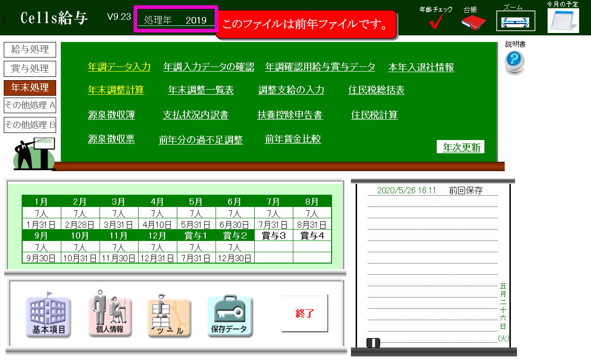Click the 2月28日 date cell
The image size is (591, 364).
[x=80, y=224]
